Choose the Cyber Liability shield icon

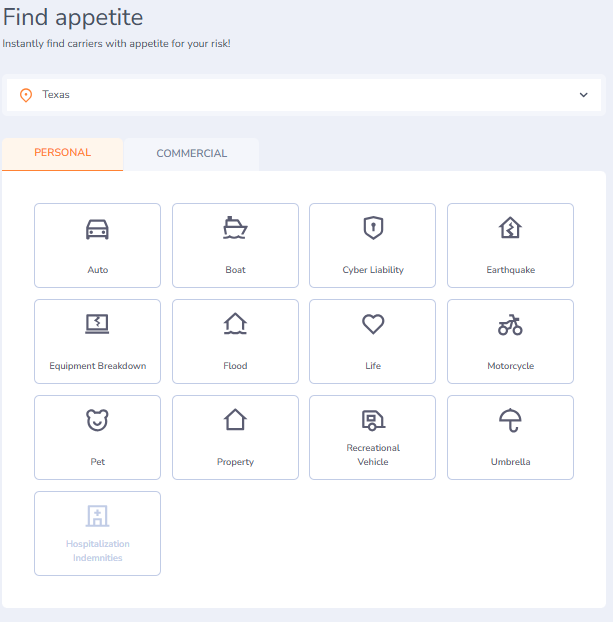pos(372,228)
